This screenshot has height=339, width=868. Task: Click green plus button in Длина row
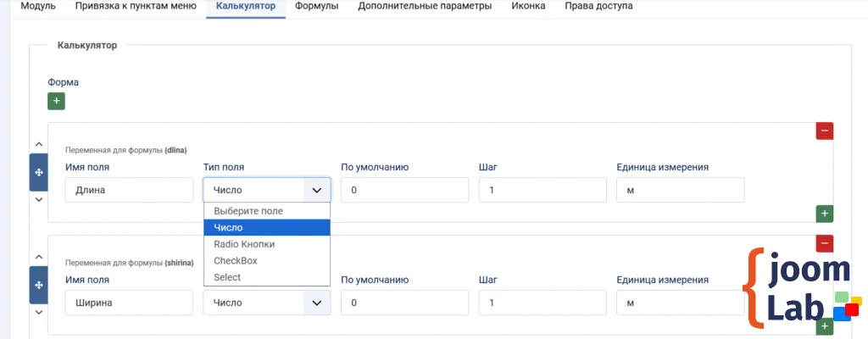click(x=824, y=214)
